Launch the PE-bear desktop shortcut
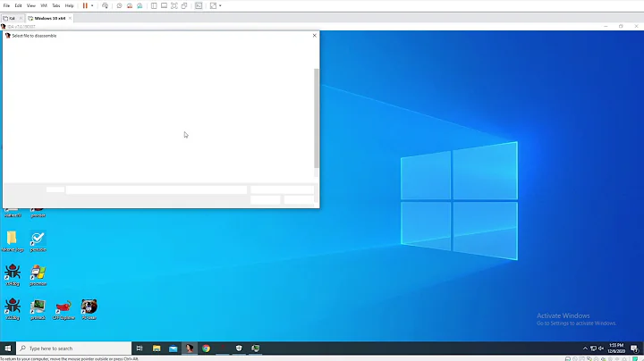This screenshot has width=644, height=361. (89, 309)
